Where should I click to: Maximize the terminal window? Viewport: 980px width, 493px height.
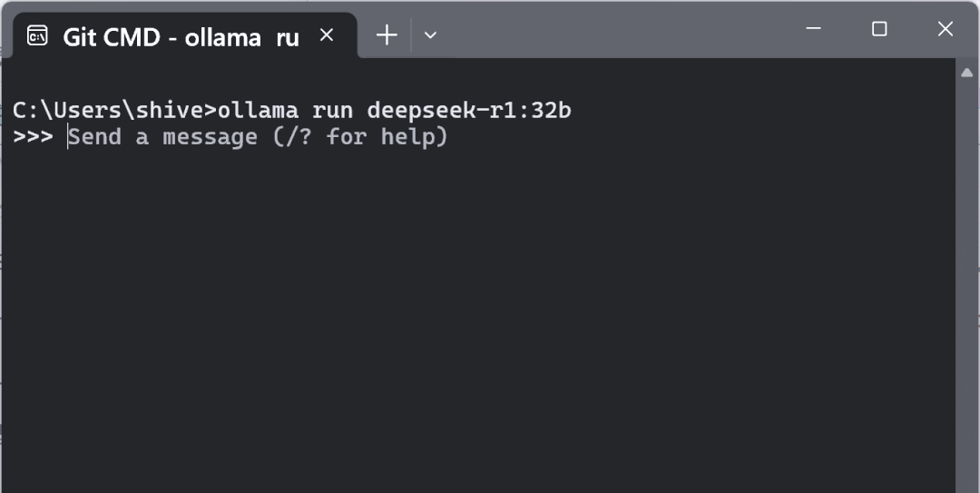(878, 29)
